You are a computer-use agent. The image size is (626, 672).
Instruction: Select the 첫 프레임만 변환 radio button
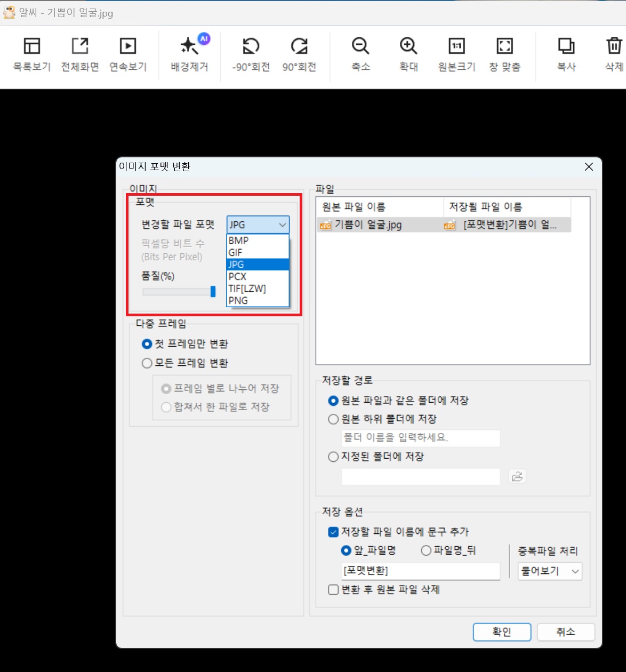tap(147, 344)
